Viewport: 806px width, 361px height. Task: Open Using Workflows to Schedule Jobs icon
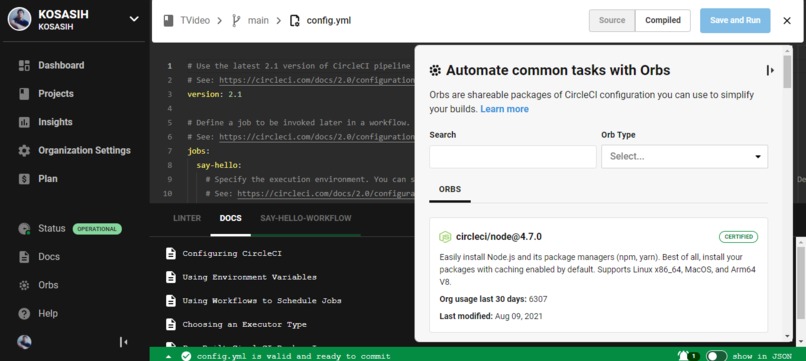pyautogui.click(x=171, y=301)
